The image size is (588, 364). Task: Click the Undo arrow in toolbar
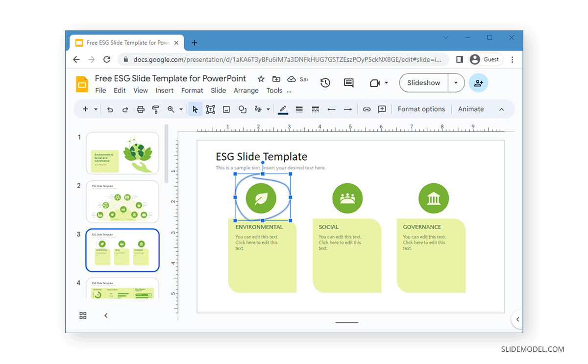click(110, 109)
